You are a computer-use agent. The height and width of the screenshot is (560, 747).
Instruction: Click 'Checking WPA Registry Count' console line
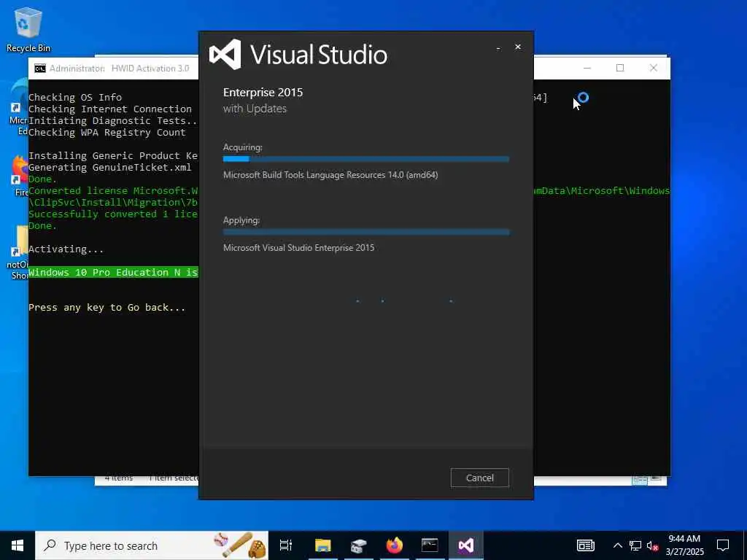[x=107, y=133]
